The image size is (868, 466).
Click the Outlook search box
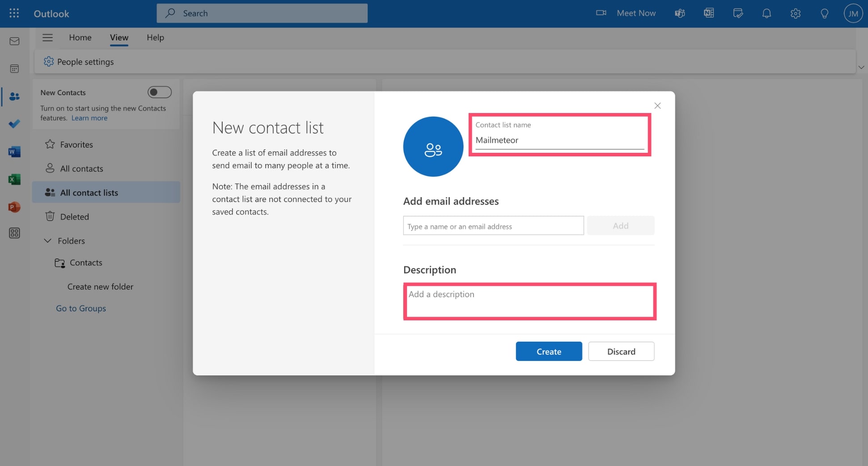[262, 13]
